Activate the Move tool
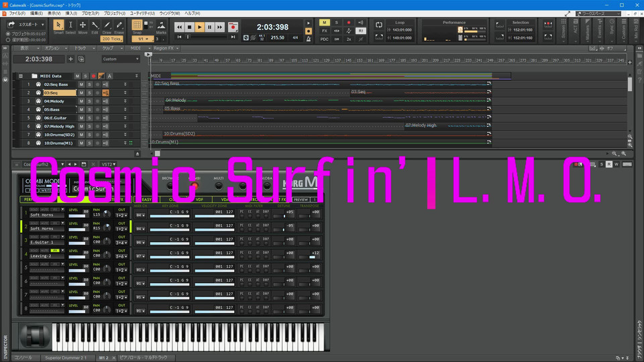644x362 pixels. [x=83, y=25]
